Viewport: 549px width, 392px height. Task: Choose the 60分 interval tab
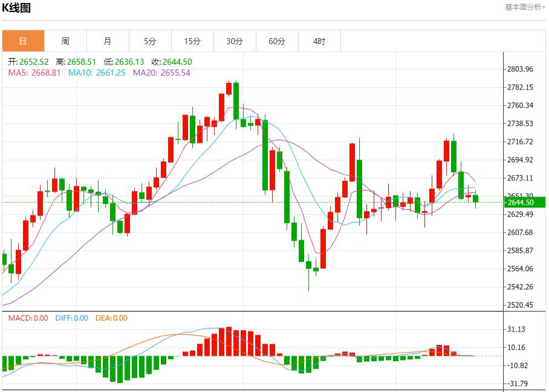(277, 41)
